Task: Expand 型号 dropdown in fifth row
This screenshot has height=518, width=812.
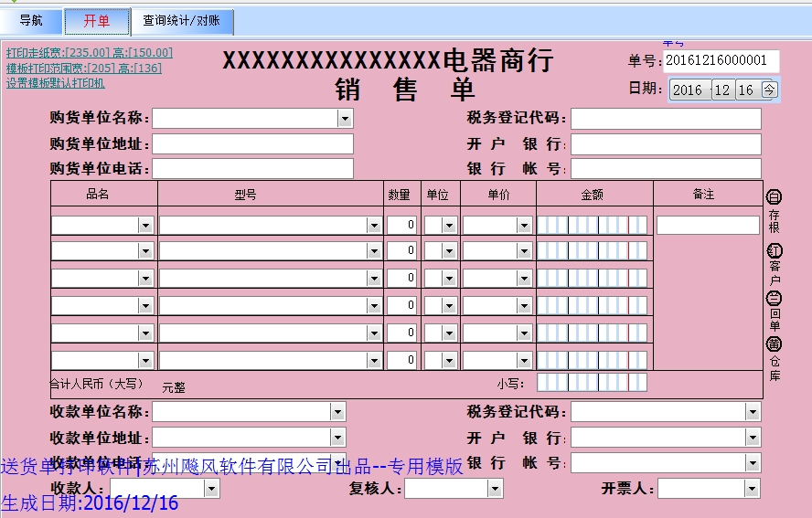Action: pos(374,333)
